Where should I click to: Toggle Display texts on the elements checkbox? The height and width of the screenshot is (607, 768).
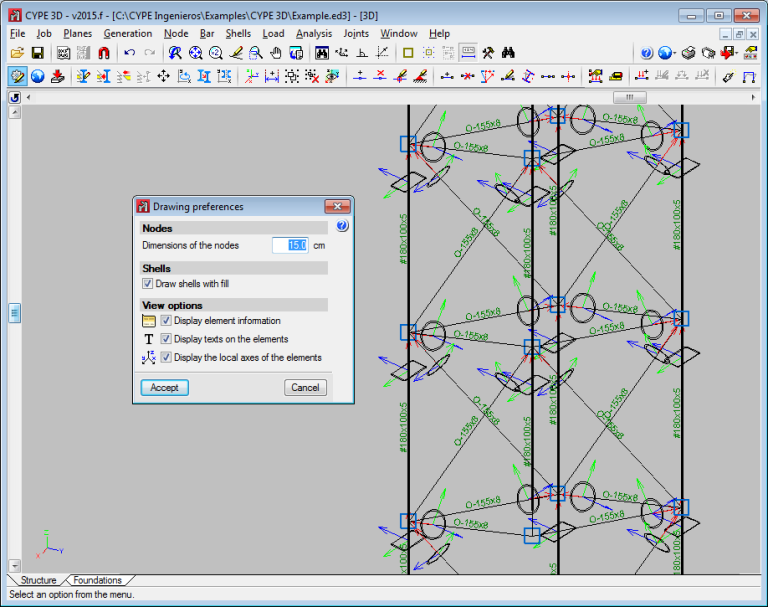click(166, 339)
